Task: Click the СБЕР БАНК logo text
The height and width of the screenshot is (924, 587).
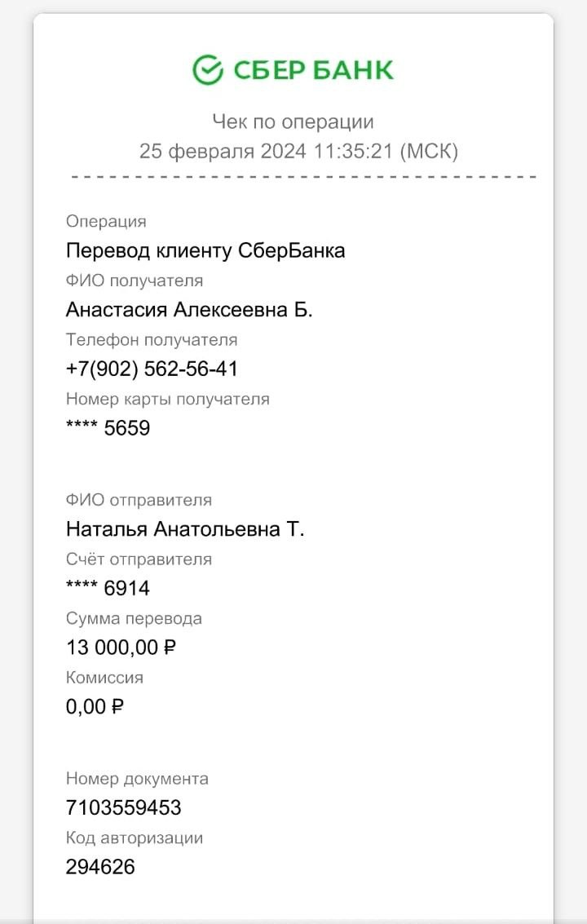Action: [313, 71]
